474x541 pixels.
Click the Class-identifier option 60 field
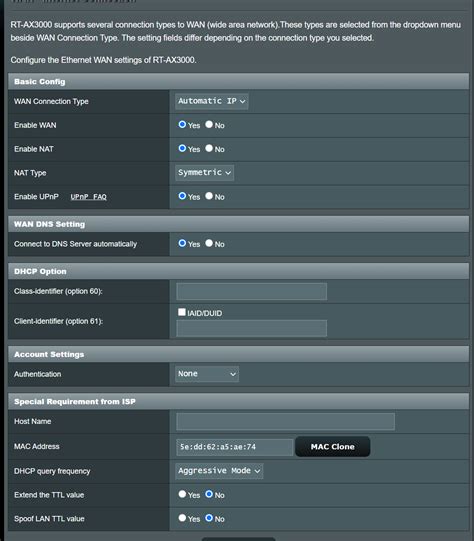pos(251,292)
